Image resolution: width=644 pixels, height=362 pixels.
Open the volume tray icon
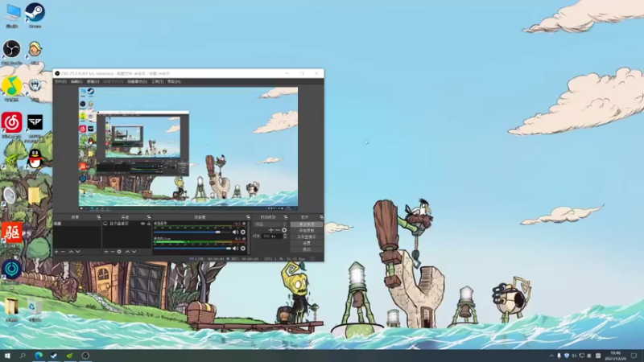point(574,356)
